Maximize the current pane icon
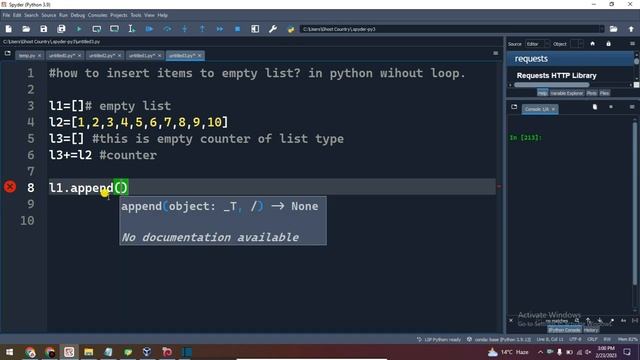This screenshot has height=360, width=640. pos(255,29)
